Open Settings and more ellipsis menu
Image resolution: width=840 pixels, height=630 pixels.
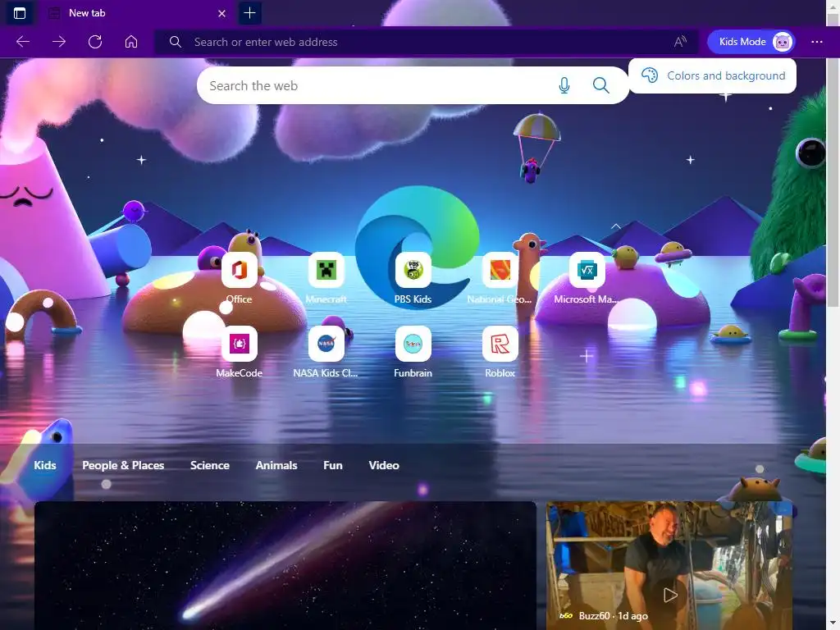[x=816, y=42]
